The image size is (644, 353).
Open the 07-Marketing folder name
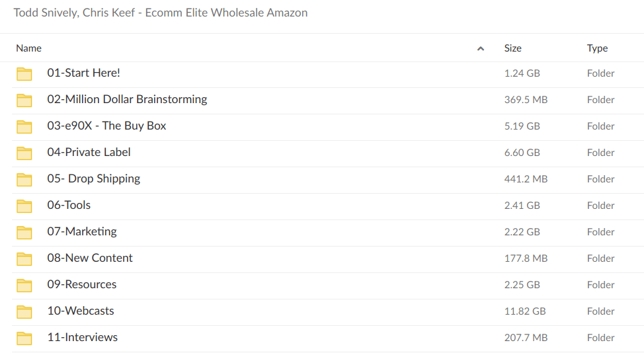coord(81,231)
